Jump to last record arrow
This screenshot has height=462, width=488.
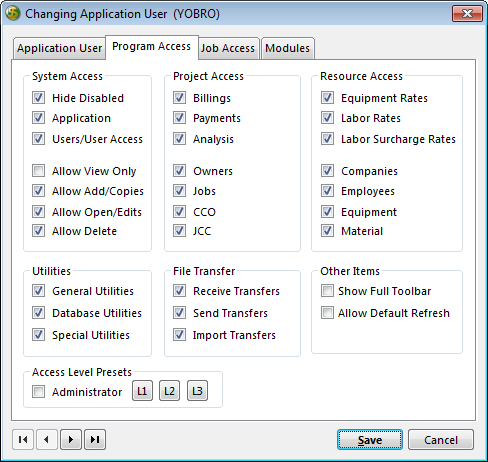95,439
